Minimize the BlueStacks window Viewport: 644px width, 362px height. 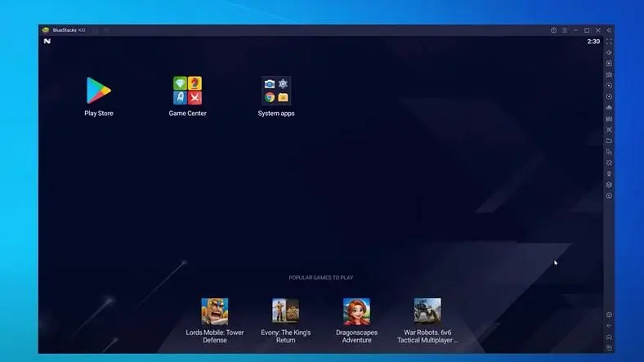click(576, 30)
